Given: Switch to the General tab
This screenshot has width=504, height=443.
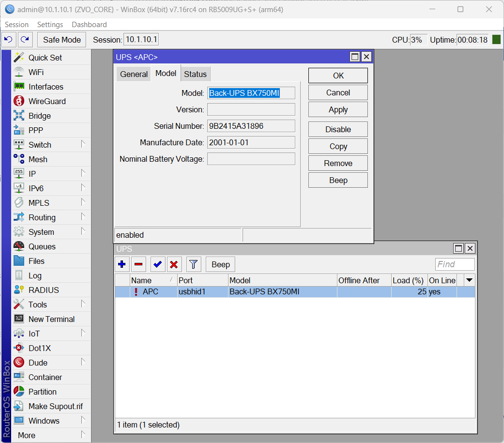Looking at the screenshot, I should tap(134, 74).
